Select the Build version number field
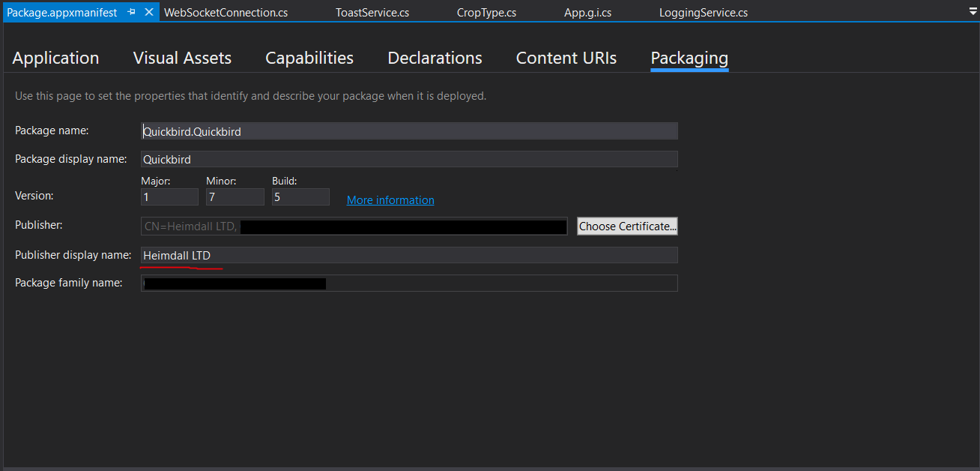 pos(300,196)
